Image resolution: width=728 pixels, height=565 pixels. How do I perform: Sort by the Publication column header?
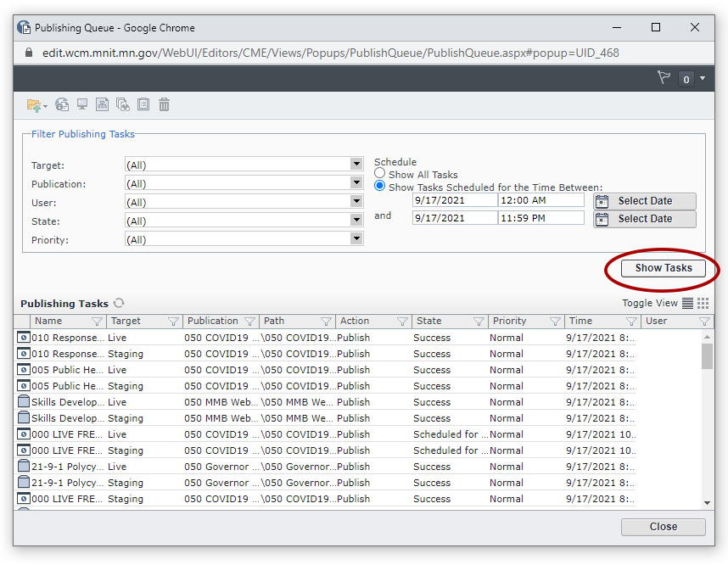point(213,322)
